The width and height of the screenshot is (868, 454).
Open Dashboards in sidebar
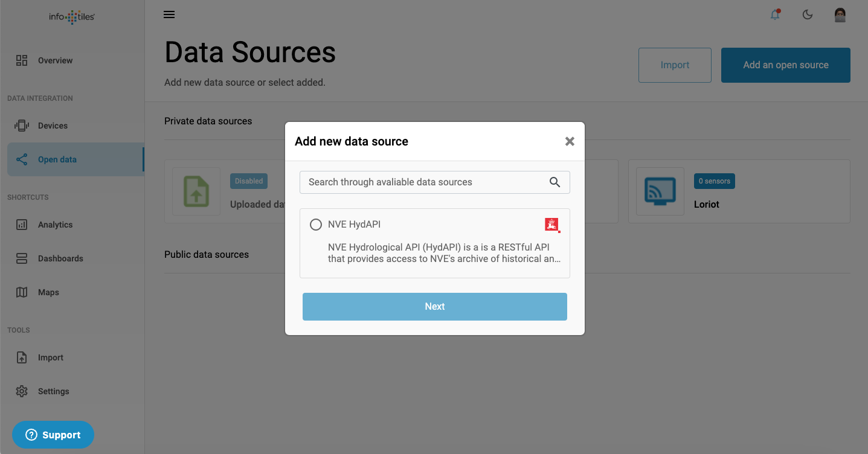pos(60,258)
